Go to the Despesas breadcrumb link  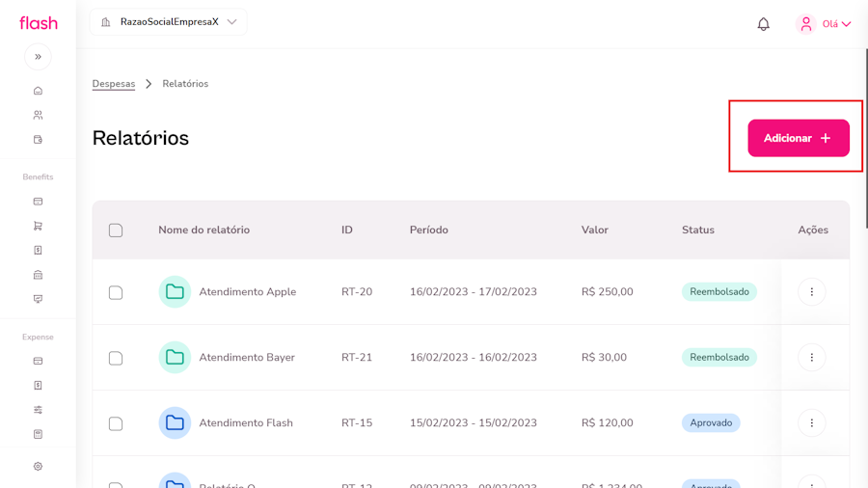point(114,84)
